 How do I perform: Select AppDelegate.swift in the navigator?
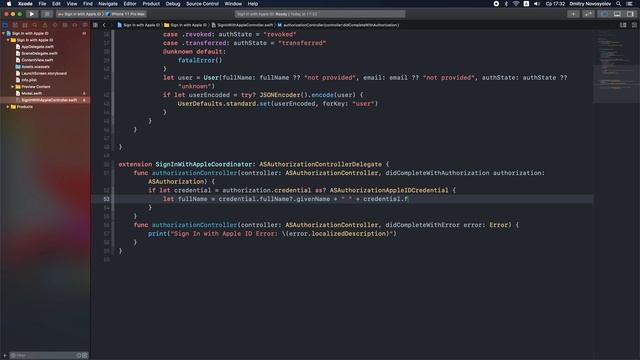coord(37,47)
